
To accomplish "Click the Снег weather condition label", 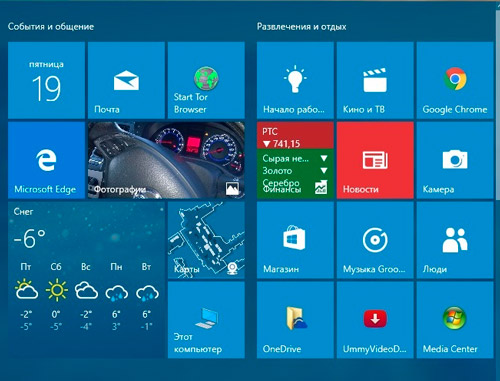I will pos(23,212).
